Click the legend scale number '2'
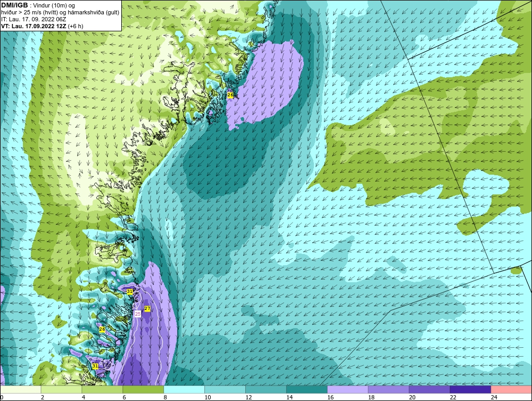The image size is (532, 401). pyautogui.click(x=43, y=397)
